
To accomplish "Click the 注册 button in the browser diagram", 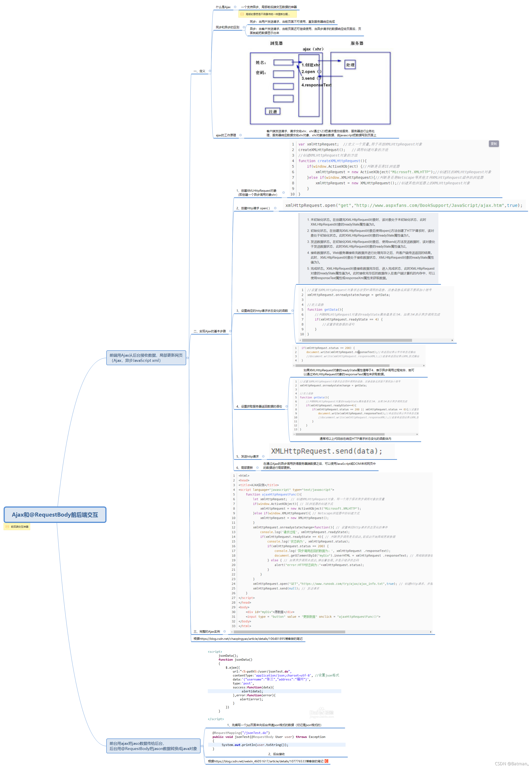I will click(x=273, y=111).
